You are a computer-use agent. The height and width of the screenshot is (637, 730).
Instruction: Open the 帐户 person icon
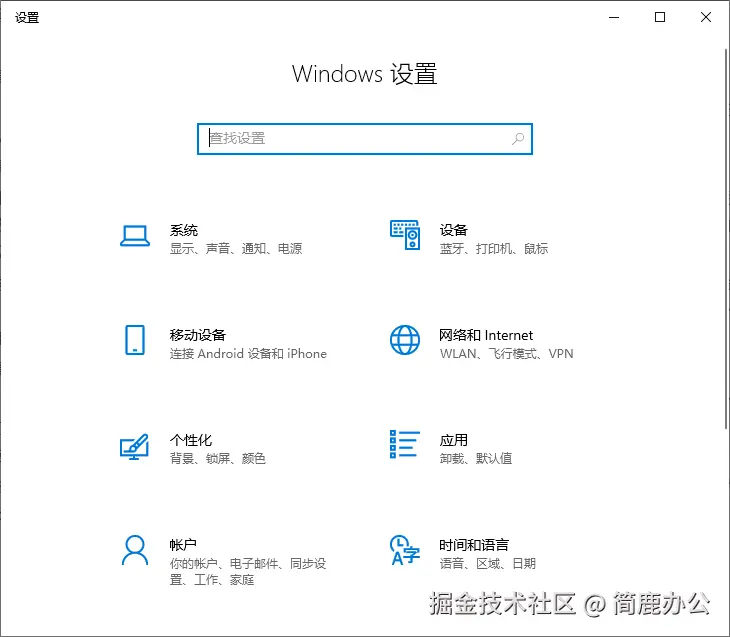(135, 550)
